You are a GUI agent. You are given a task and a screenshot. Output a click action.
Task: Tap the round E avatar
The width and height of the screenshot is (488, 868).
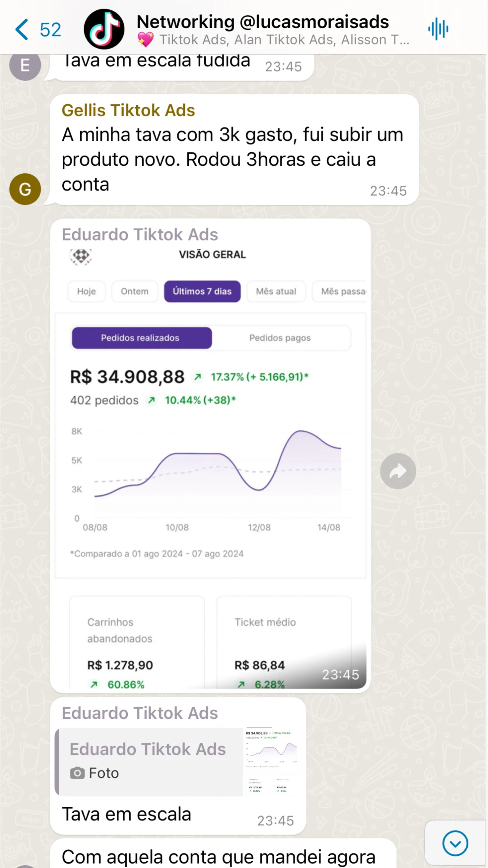[25, 65]
